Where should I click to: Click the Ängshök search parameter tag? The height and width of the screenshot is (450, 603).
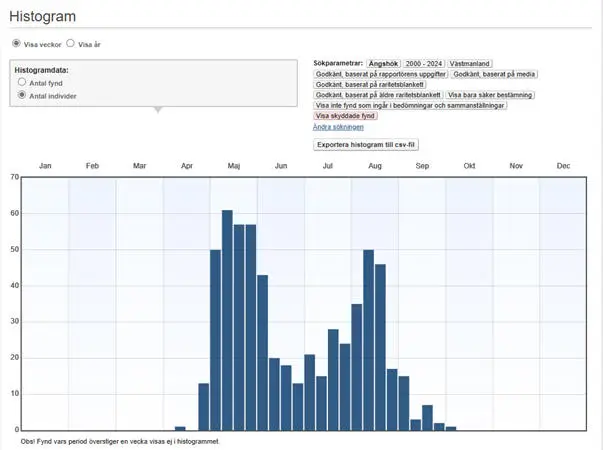(384, 63)
